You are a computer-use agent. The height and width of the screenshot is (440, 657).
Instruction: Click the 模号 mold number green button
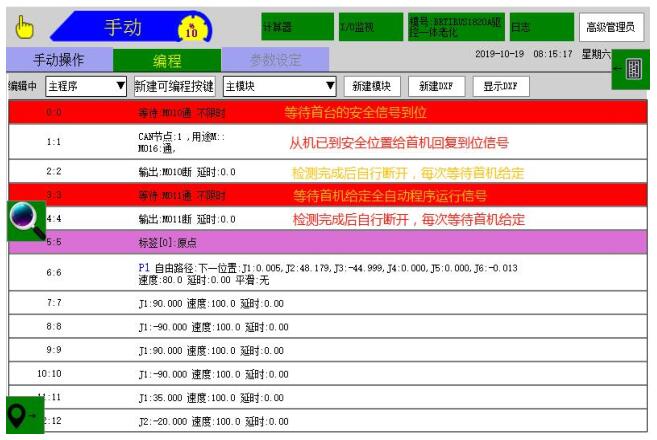point(456,27)
